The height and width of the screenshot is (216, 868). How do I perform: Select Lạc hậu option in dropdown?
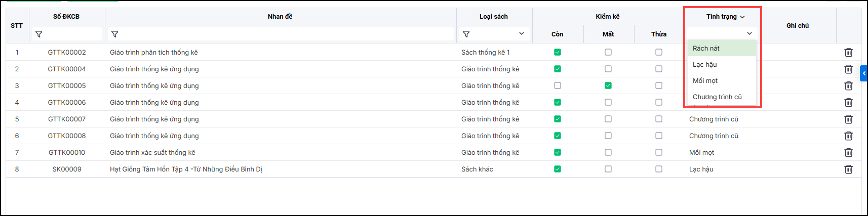705,65
